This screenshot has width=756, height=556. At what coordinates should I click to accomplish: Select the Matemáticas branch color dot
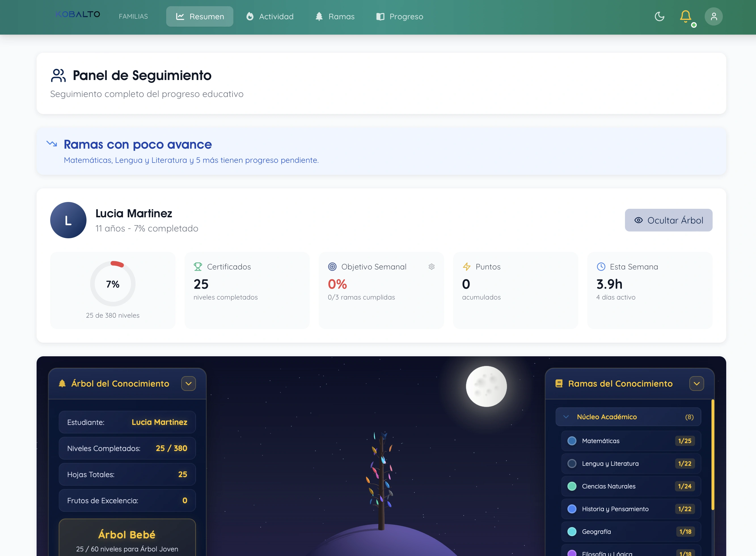click(x=572, y=441)
